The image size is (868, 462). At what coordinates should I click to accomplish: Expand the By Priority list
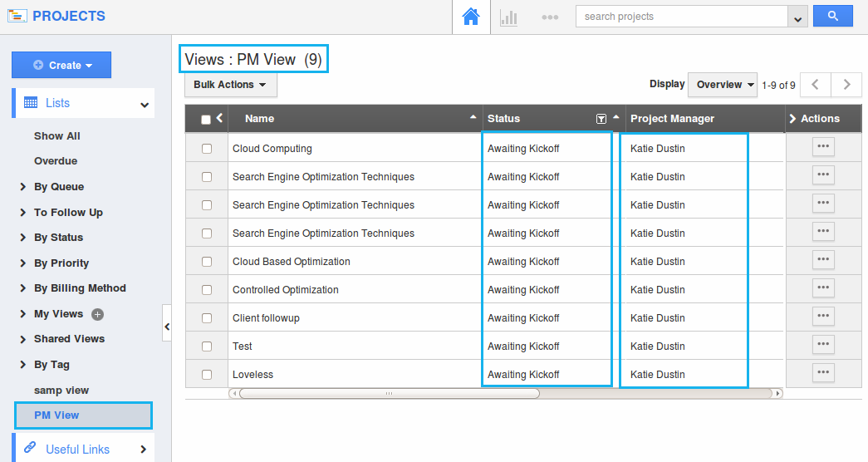pos(22,263)
